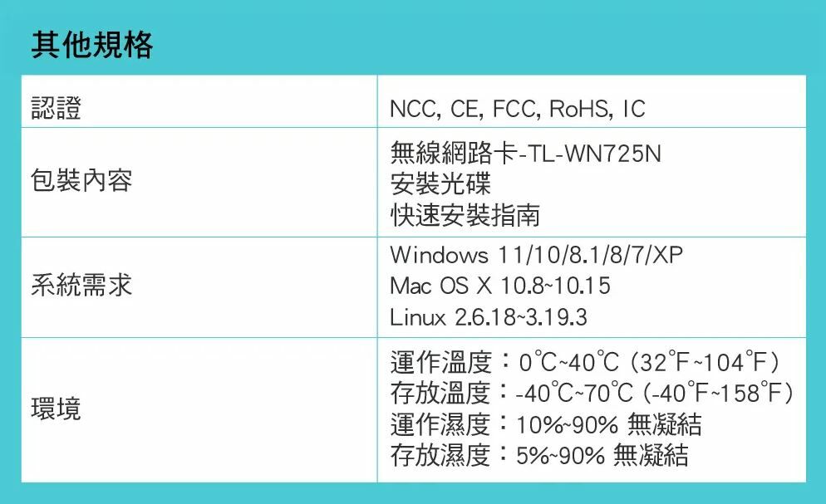
Task: Click the CE certification text
Action: [465, 109]
